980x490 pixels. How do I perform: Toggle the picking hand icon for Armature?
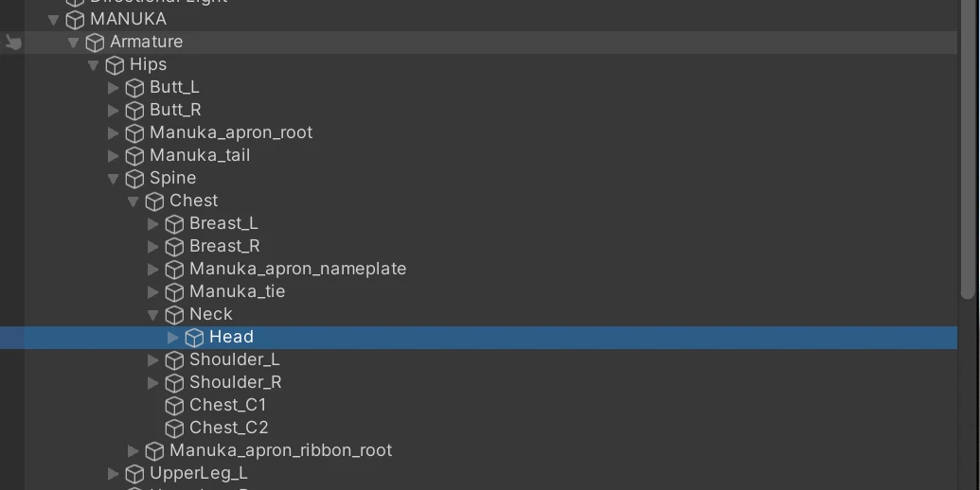pos(13,43)
